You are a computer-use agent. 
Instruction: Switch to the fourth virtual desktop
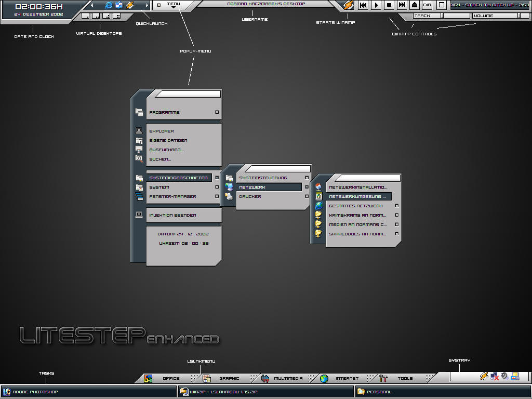point(117,16)
